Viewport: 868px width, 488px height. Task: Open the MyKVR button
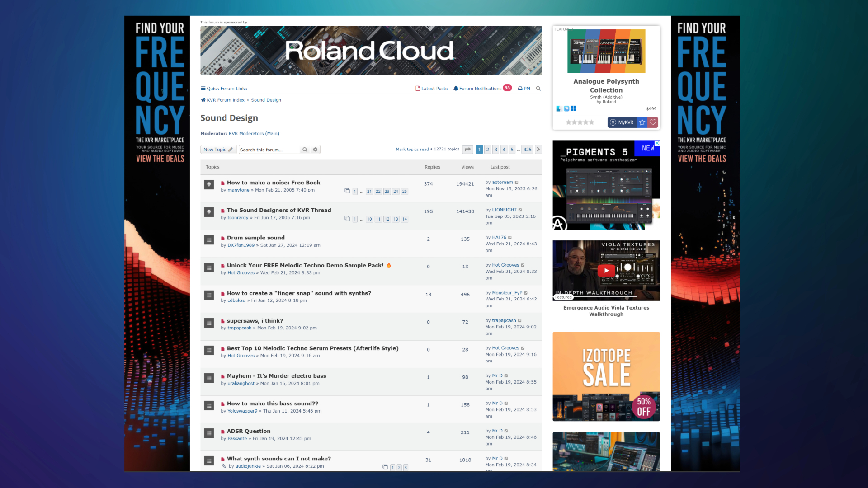point(622,122)
